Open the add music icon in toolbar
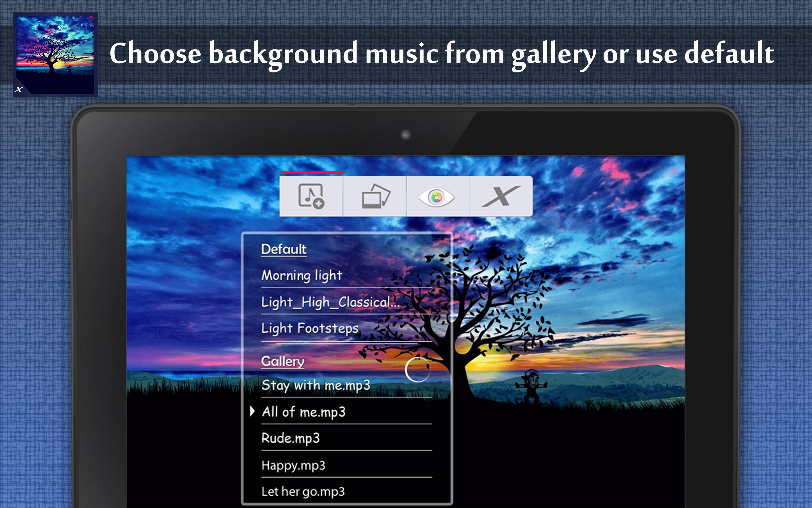The image size is (812, 508). (311, 196)
